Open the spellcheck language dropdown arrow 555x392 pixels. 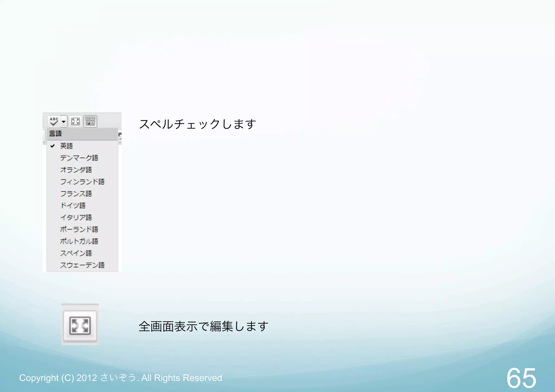[x=64, y=121]
